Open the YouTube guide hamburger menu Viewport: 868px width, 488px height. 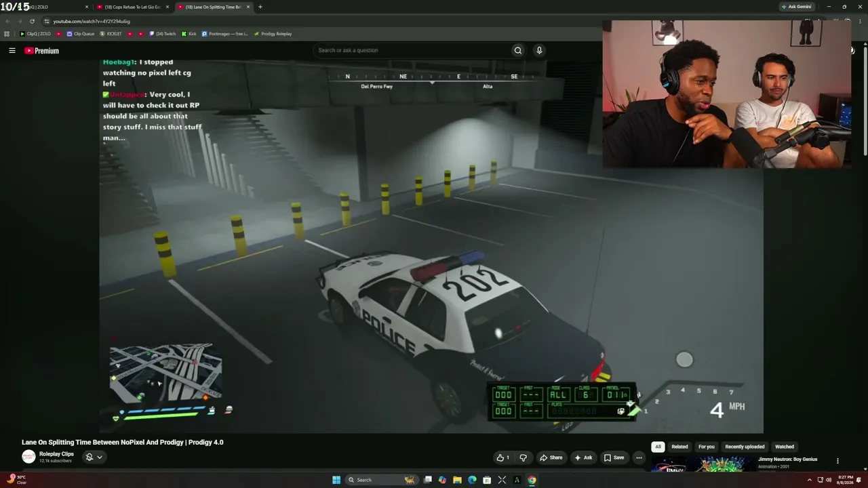[12, 51]
